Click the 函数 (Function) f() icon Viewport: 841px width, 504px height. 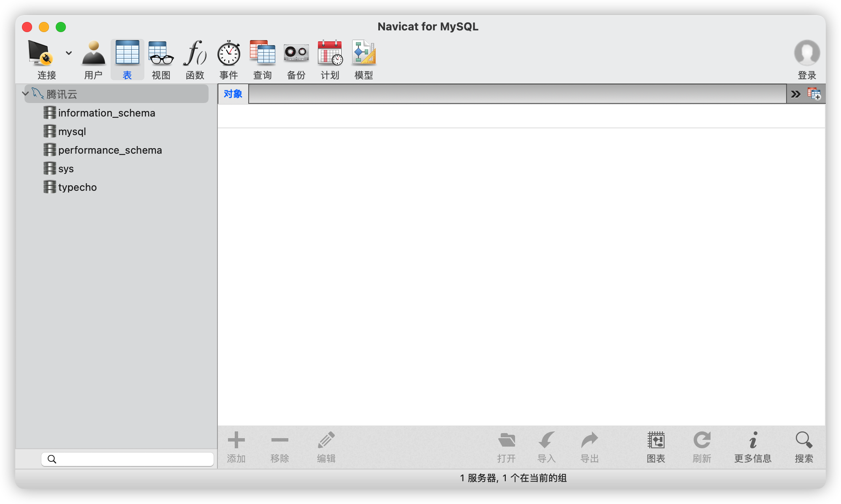point(195,54)
